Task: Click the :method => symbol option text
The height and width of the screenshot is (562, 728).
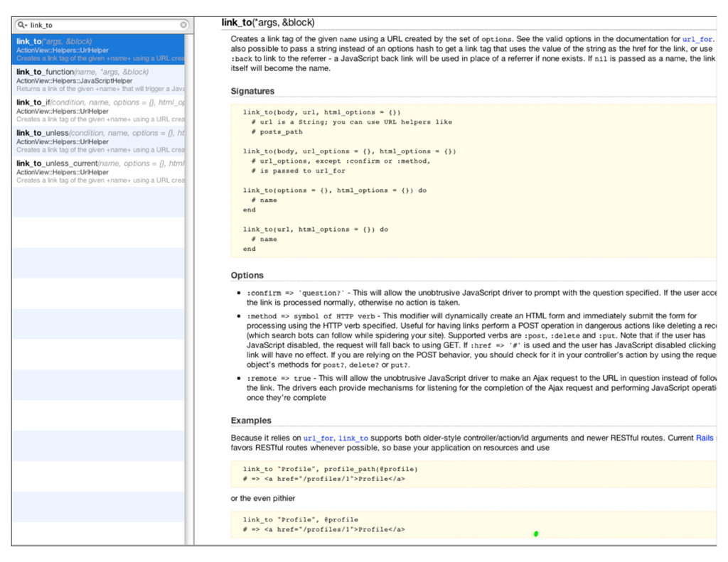Action: tap(311, 316)
